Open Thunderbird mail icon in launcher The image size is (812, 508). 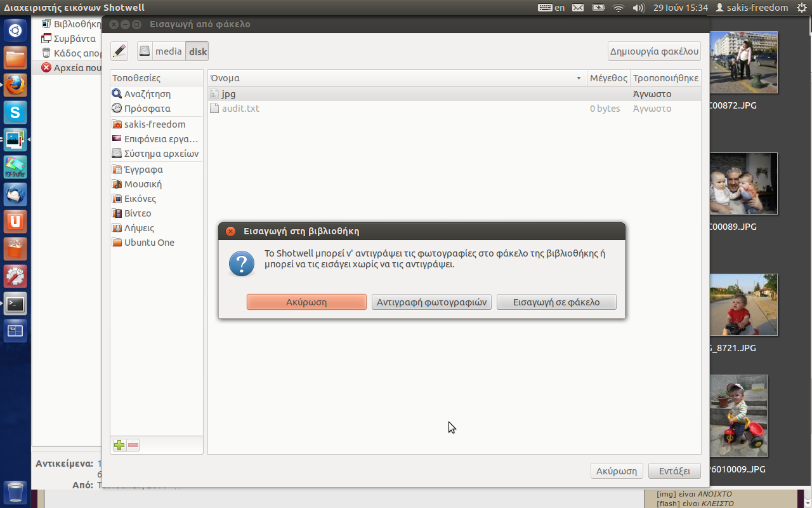[15, 194]
